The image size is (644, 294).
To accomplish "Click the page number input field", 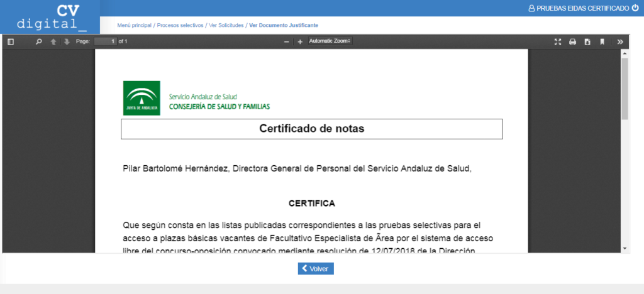I will click(x=105, y=41).
